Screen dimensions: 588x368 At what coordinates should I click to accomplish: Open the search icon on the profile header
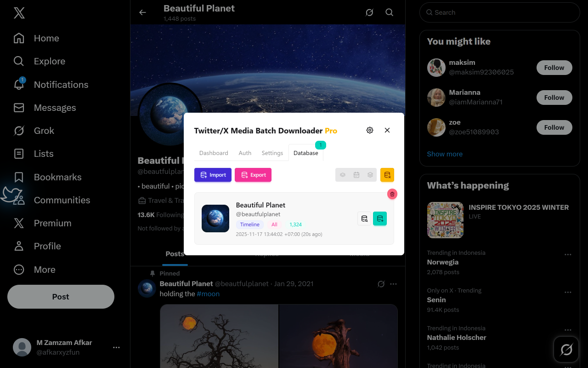point(389,12)
